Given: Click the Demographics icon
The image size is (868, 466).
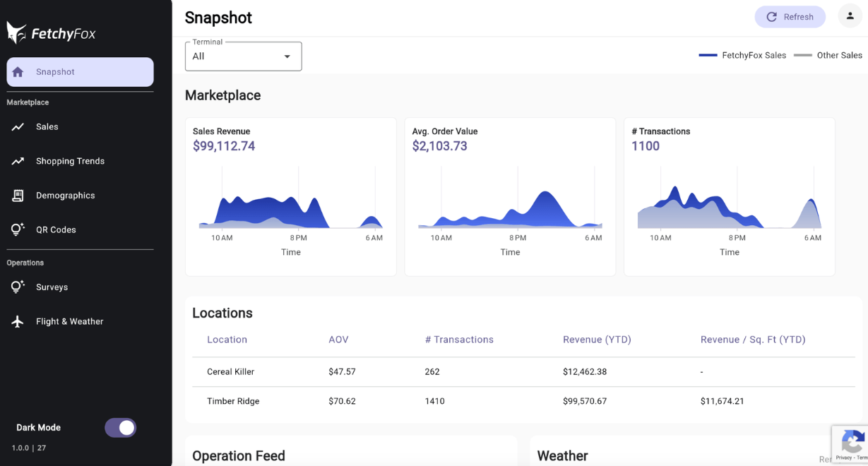Looking at the screenshot, I should 18,195.
